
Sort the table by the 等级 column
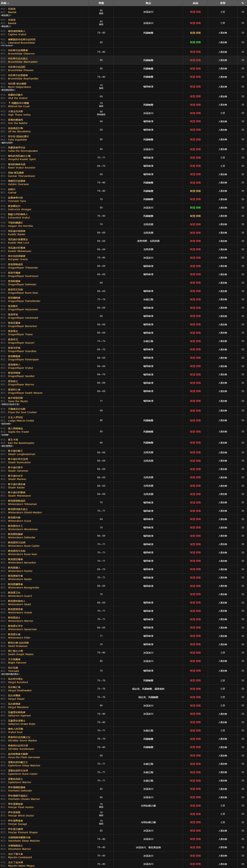[x=101, y=3]
